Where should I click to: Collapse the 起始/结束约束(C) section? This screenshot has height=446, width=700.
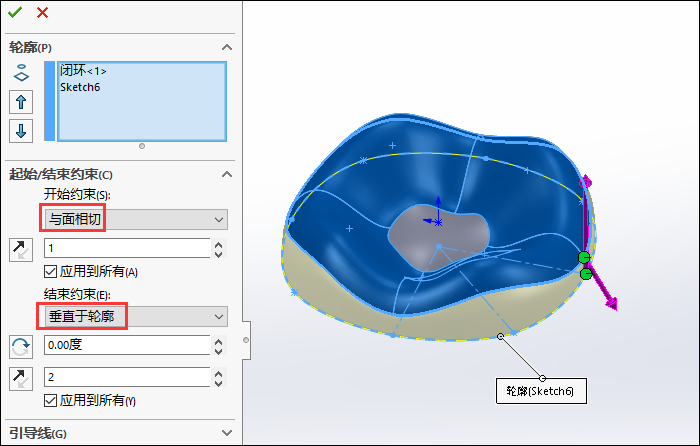[227, 174]
